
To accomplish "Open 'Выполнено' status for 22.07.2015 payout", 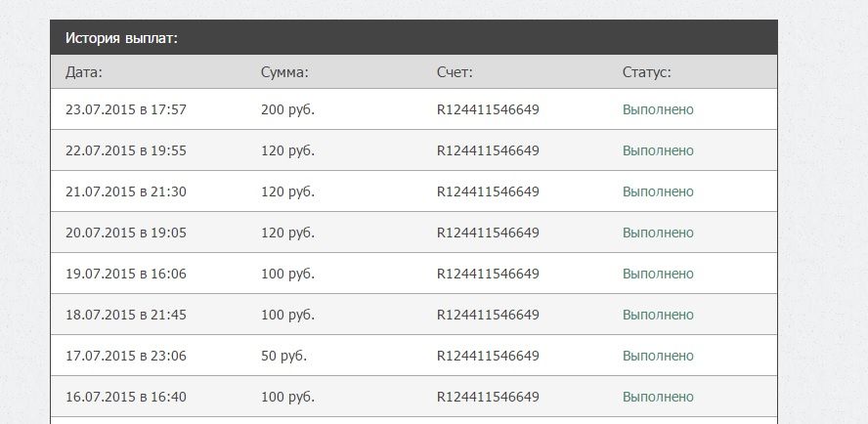I will tap(658, 150).
